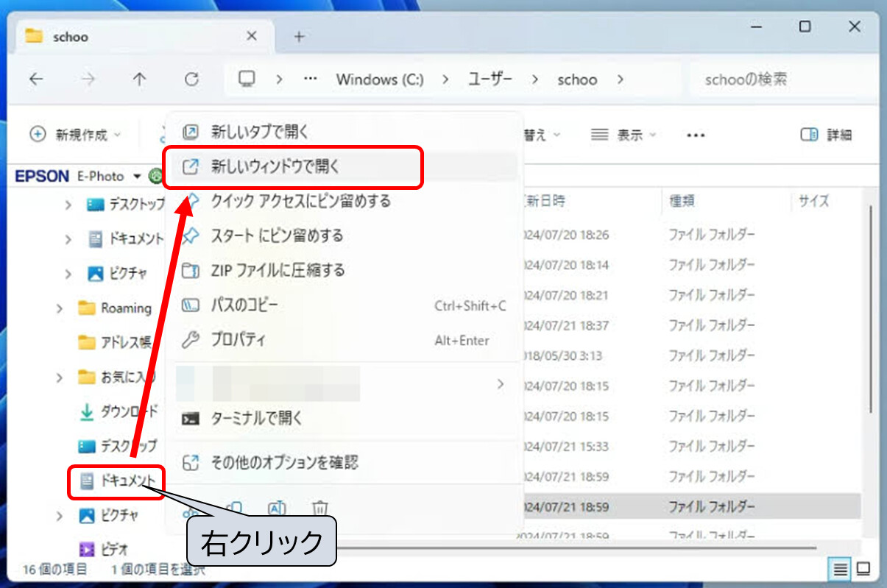Sort by the 種類 column header
The height and width of the screenshot is (588, 887).
[x=682, y=200]
